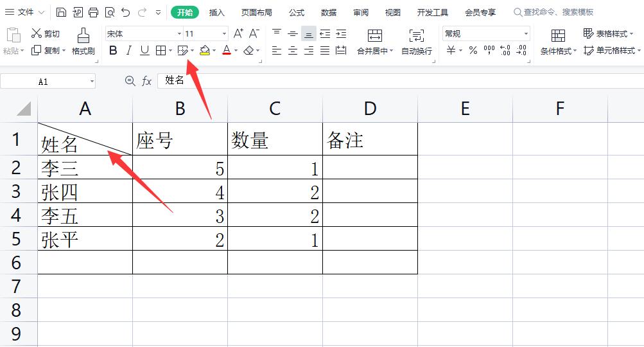Click the Print icon
The image size is (644, 347).
click(x=94, y=12)
